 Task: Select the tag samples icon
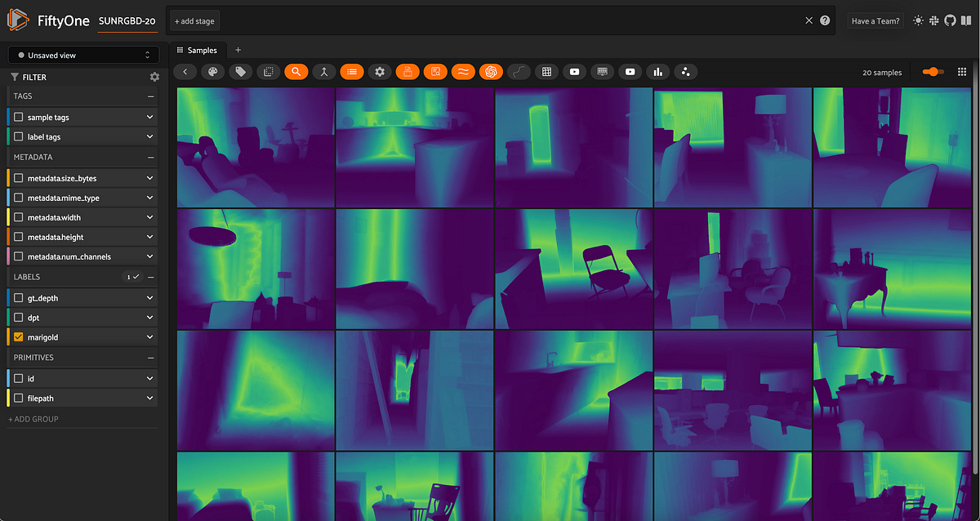(240, 72)
